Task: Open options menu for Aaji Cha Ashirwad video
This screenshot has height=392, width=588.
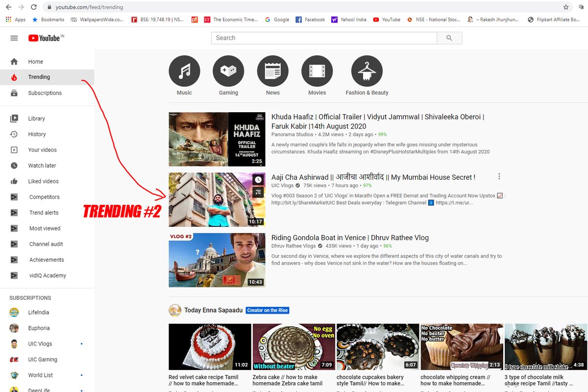Action: (x=499, y=176)
